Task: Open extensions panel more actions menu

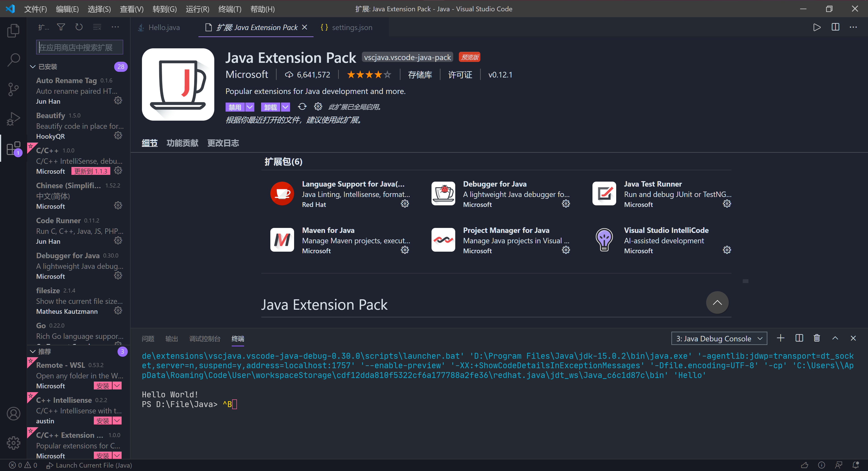Action: tap(115, 27)
